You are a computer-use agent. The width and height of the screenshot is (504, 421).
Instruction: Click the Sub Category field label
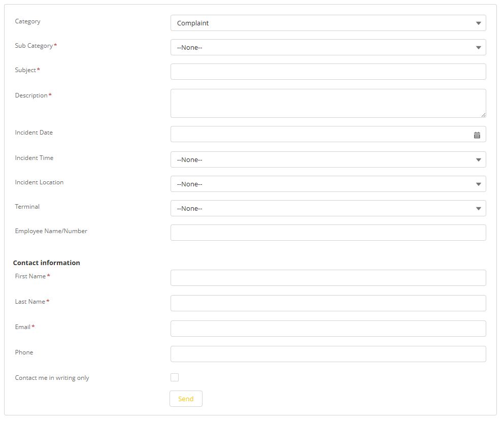tap(34, 46)
